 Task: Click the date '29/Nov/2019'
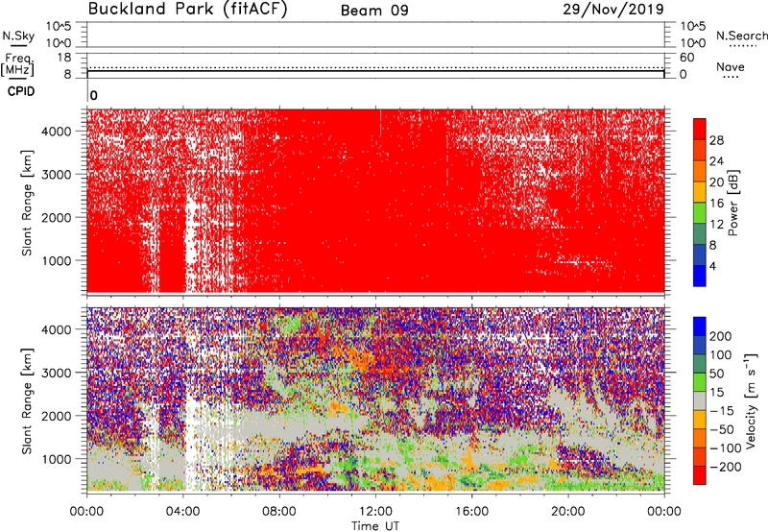613,10
